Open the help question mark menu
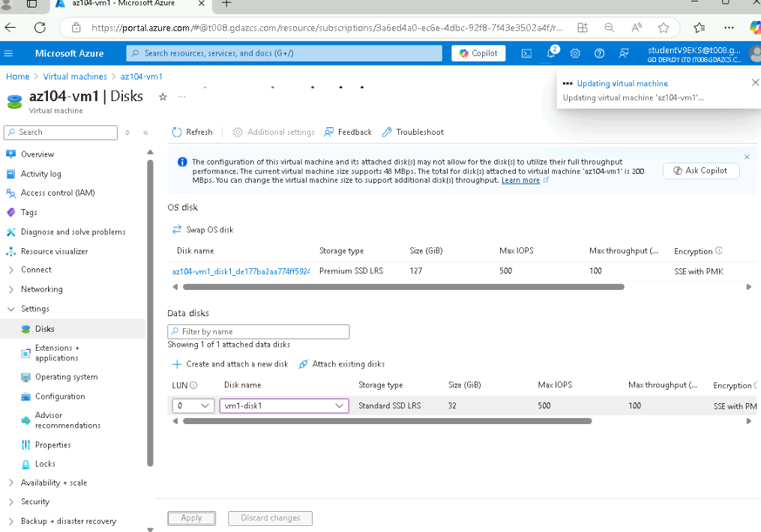The image size is (761, 532). (x=599, y=53)
